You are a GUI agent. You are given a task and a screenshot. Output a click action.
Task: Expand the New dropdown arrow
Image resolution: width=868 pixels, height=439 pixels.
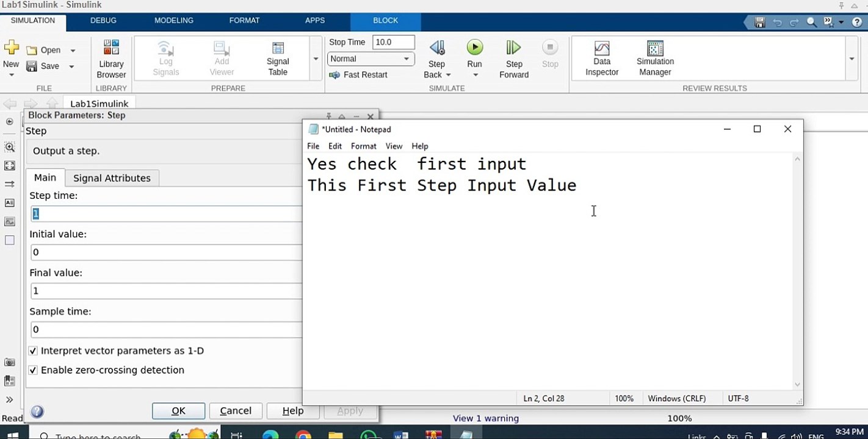11,74
